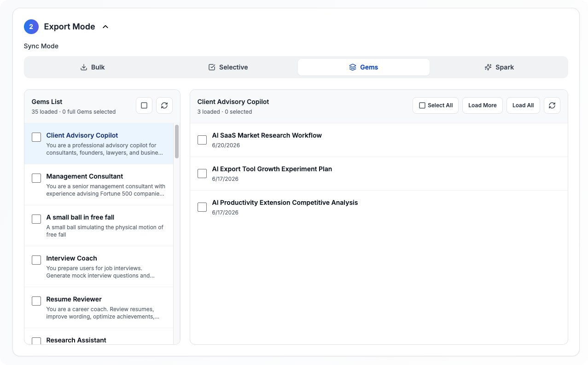
Task: Open the Interview Coach gem title
Action: [x=71, y=258]
